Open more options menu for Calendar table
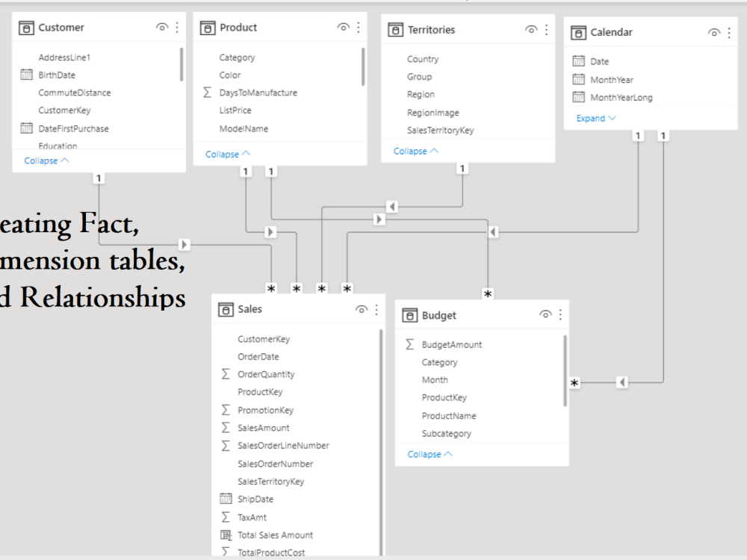The height and width of the screenshot is (560, 747). (729, 32)
